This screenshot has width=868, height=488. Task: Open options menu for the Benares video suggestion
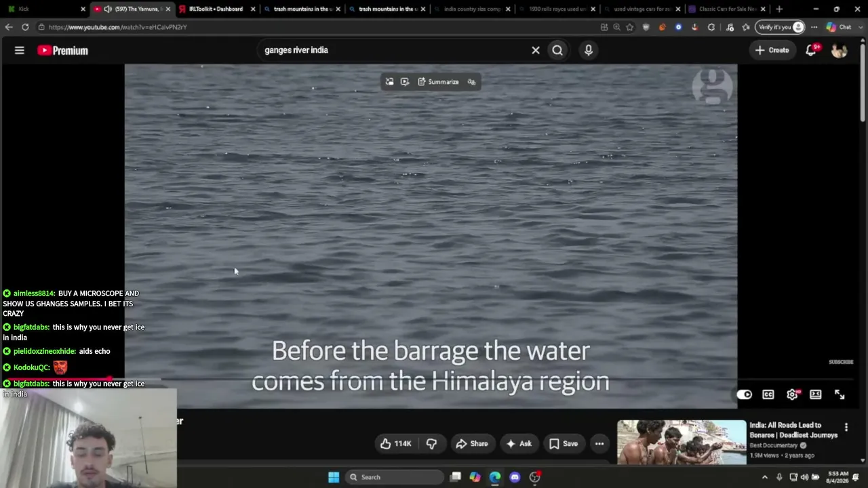846,427
